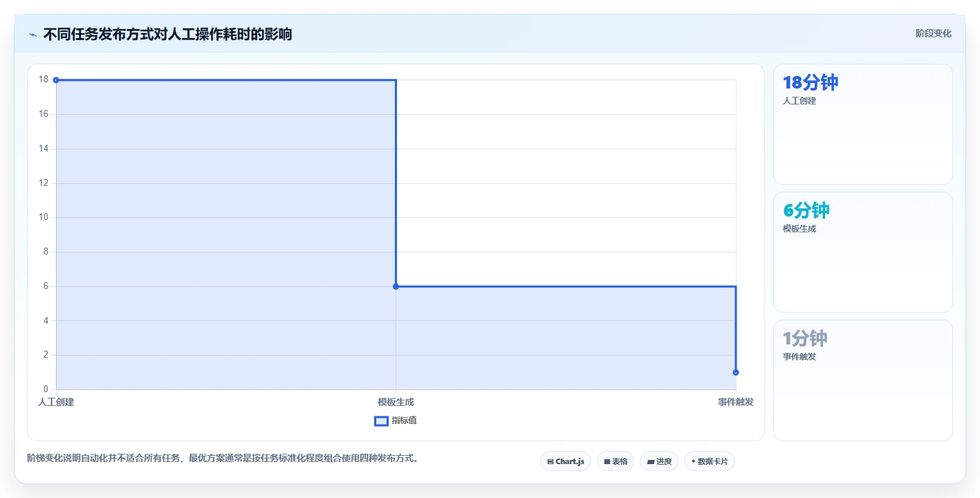The image size is (980, 498).
Task: Select the Chart.js tag button
Action: pos(566,461)
